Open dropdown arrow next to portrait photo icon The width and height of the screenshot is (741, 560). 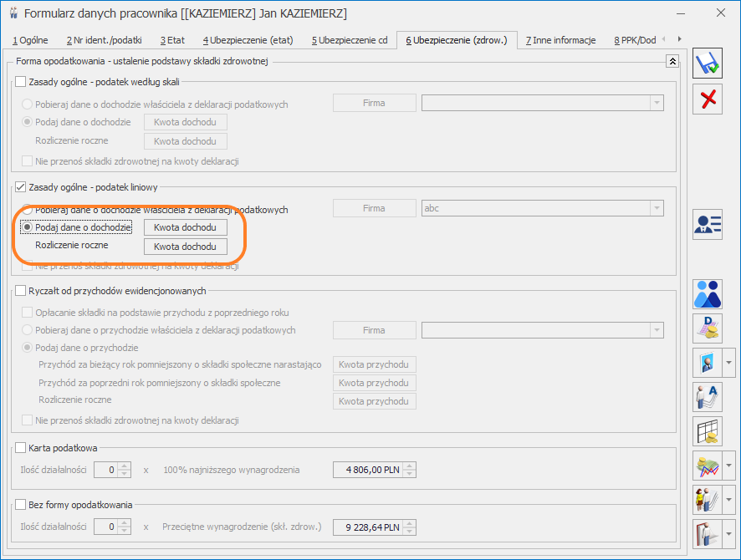pos(730,363)
